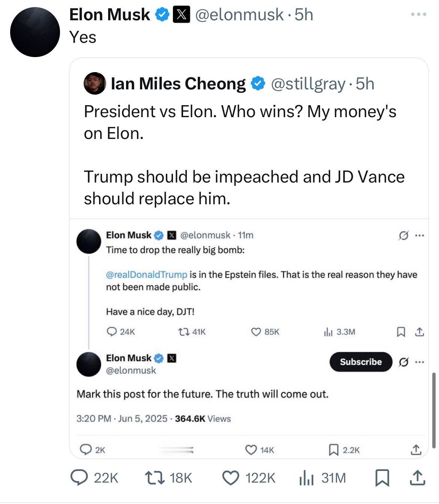Repost the tweet with 18K reposts
The height and width of the screenshot is (504, 439).
pos(153,478)
